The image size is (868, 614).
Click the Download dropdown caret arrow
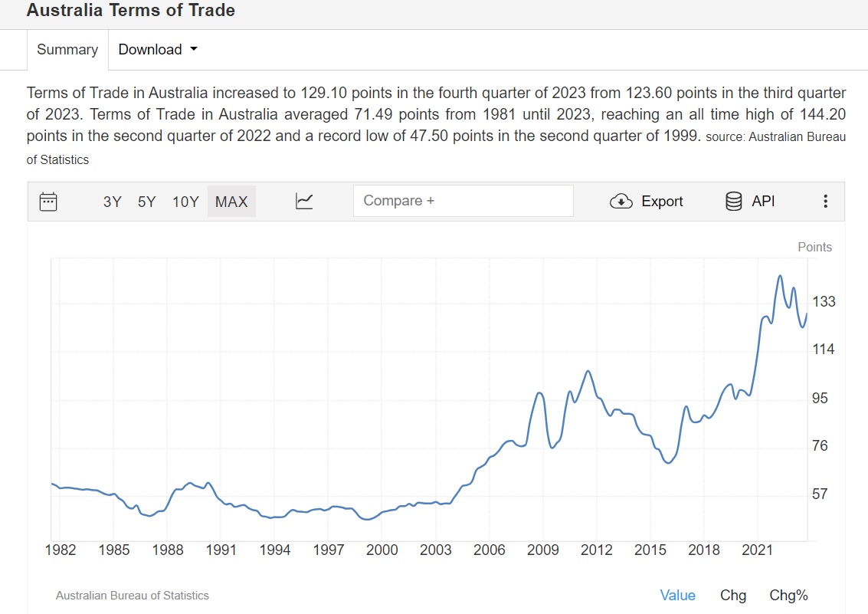[193, 49]
